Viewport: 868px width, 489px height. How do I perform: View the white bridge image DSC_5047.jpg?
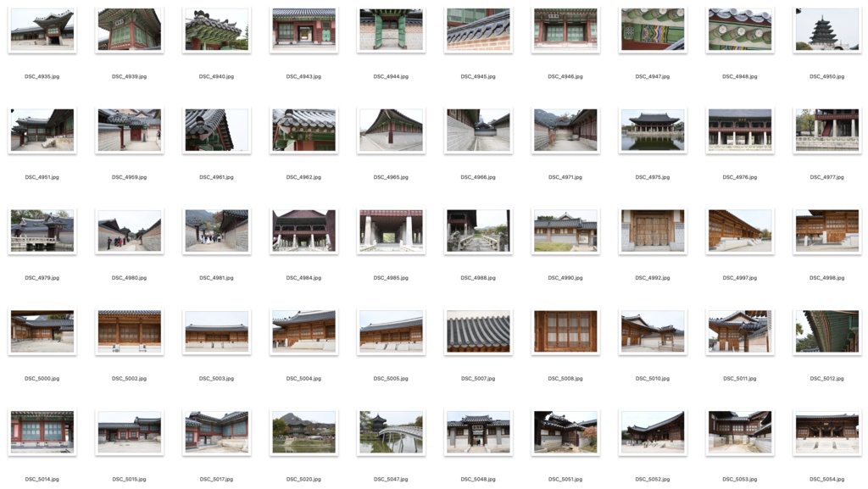pos(390,431)
